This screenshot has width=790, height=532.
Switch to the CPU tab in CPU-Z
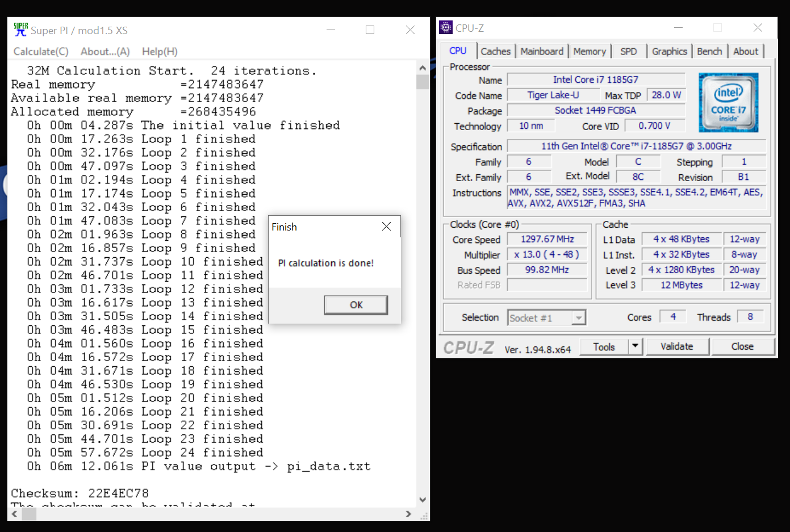(458, 51)
